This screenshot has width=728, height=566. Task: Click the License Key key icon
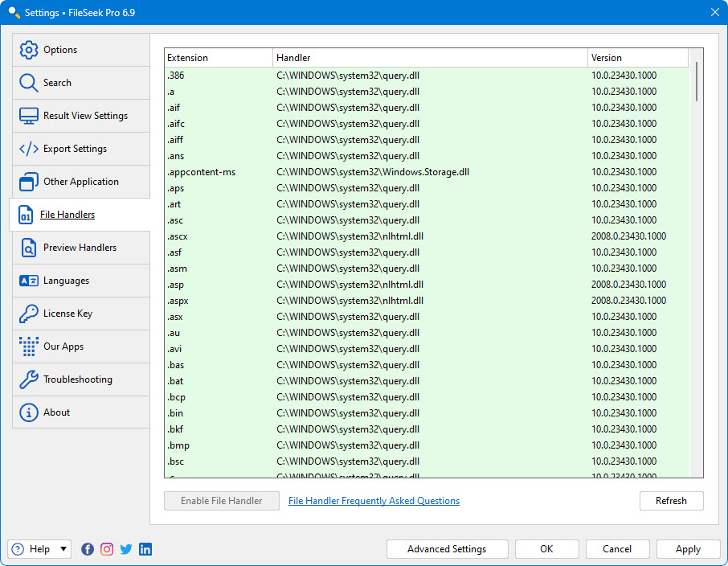click(29, 314)
